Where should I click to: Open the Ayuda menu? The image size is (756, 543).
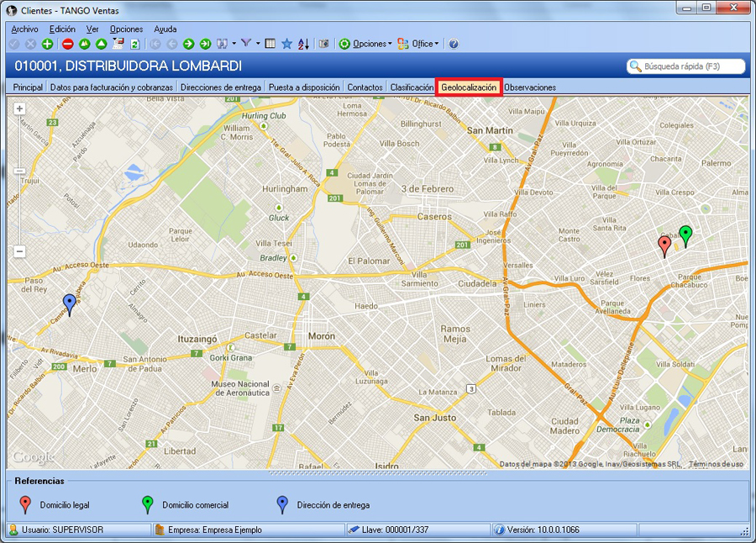[x=165, y=29]
